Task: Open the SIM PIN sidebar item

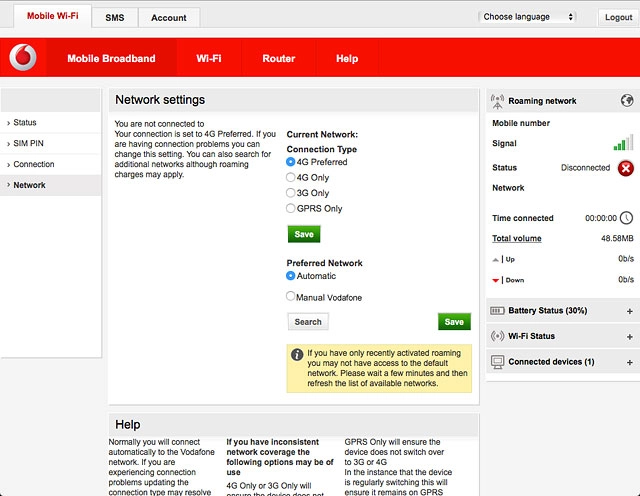Action: point(28,143)
